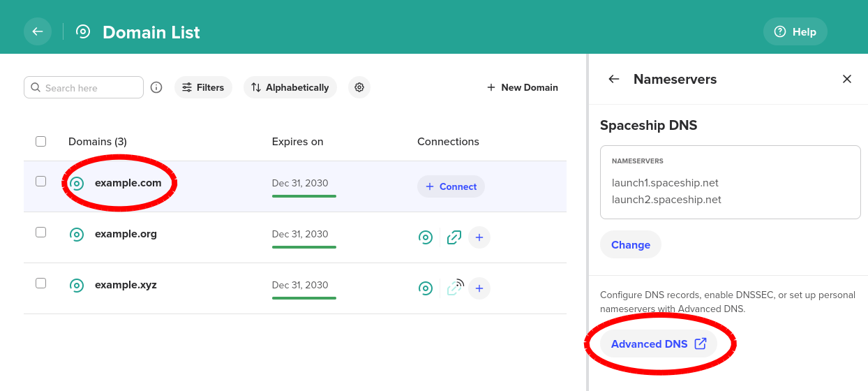Check the example.org row checkbox

[41, 233]
